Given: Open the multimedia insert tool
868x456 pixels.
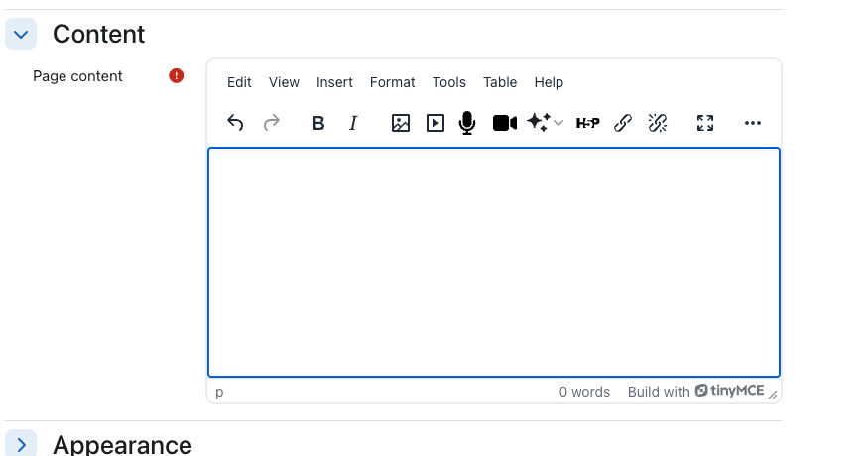Looking at the screenshot, I should tap(435, 122).
